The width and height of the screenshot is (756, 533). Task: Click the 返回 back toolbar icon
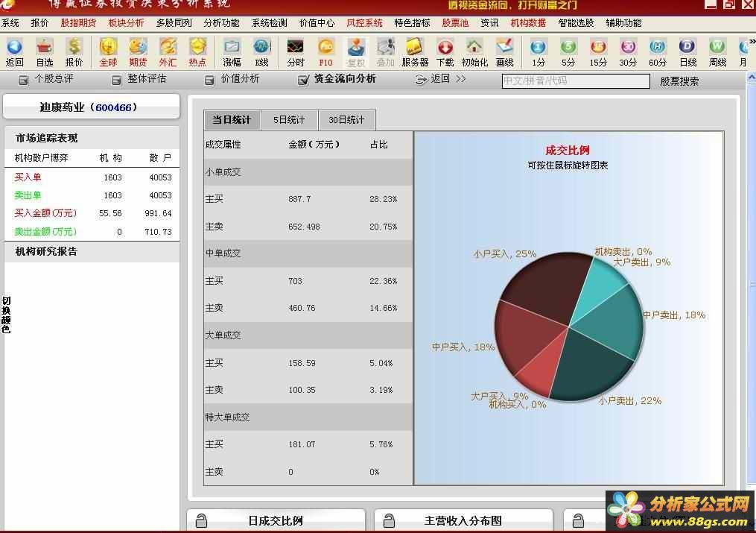point(14,53)
